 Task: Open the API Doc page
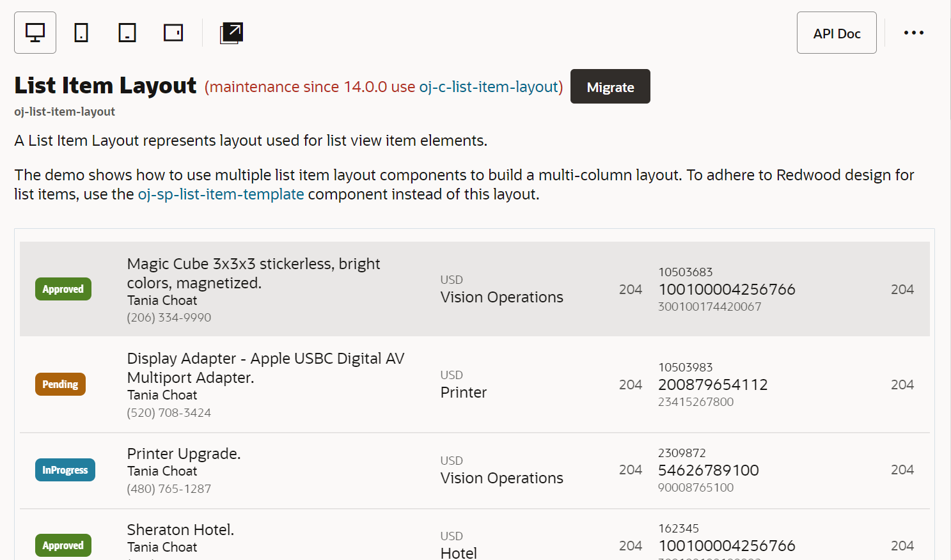837,33
